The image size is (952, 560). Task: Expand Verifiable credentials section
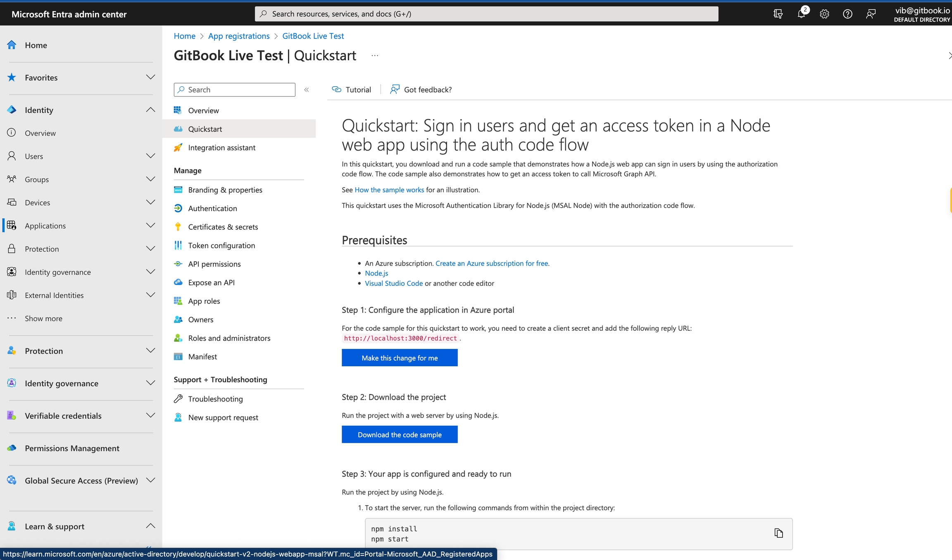point(151,415)
